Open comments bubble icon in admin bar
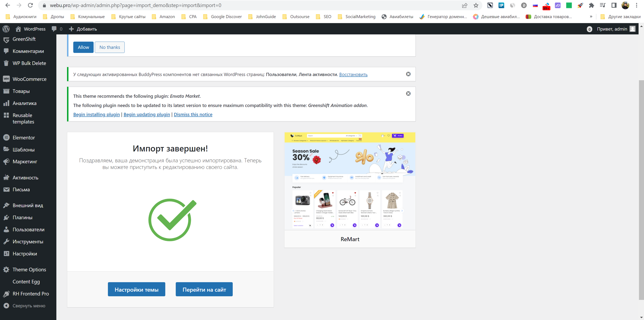The width and height of the screenshot is (644, 320). pos(54,29)
